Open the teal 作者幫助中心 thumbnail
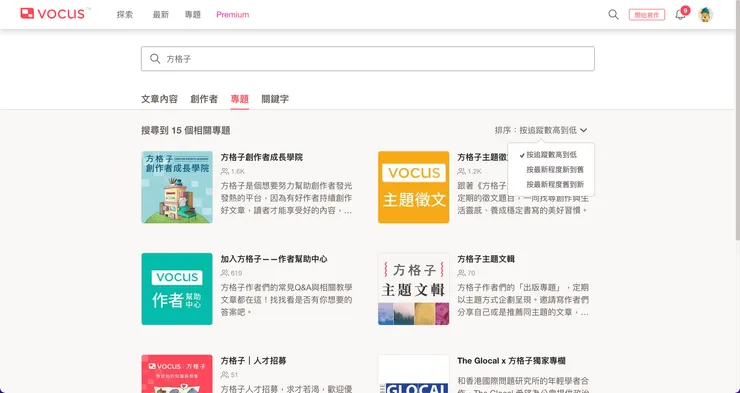 click(177, 289)
